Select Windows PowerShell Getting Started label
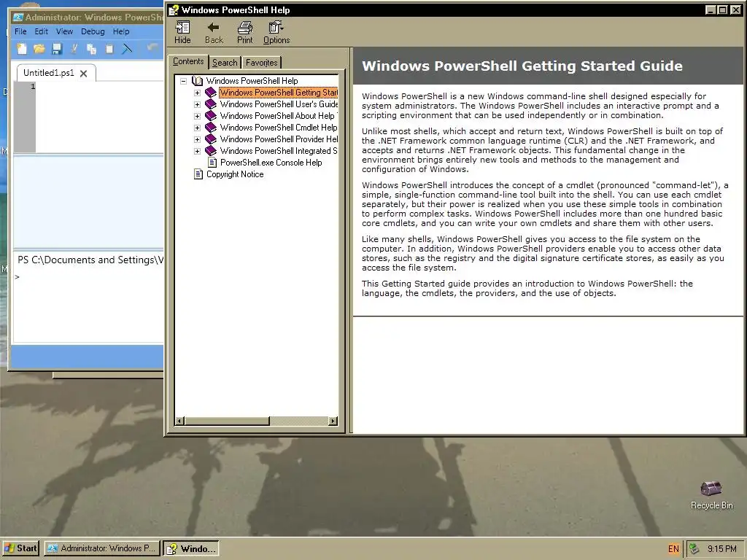Image resolution: width=747 pixels, height=560 pixels. coord(279,93)
